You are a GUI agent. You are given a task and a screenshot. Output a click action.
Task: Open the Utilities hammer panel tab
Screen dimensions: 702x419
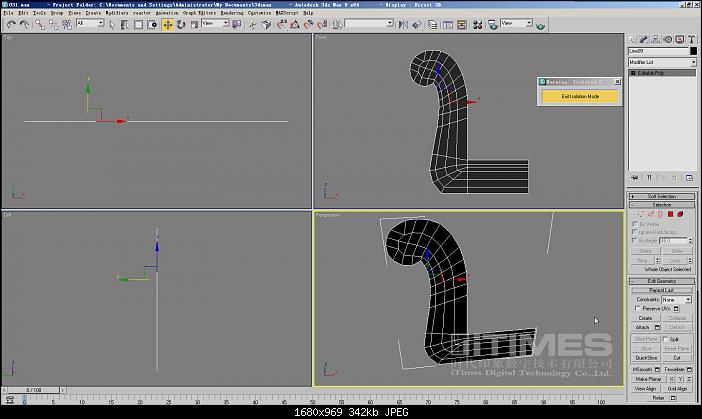click(x=691, y=39)
